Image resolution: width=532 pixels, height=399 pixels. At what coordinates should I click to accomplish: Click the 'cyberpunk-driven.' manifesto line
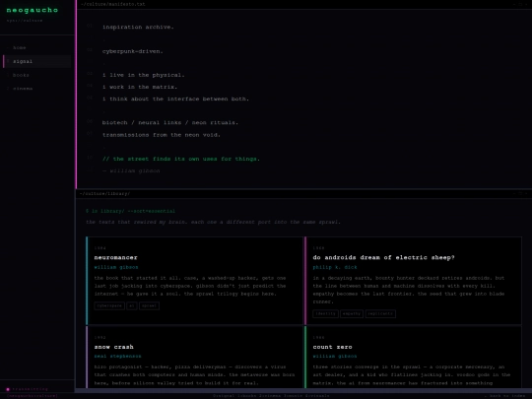133,51
